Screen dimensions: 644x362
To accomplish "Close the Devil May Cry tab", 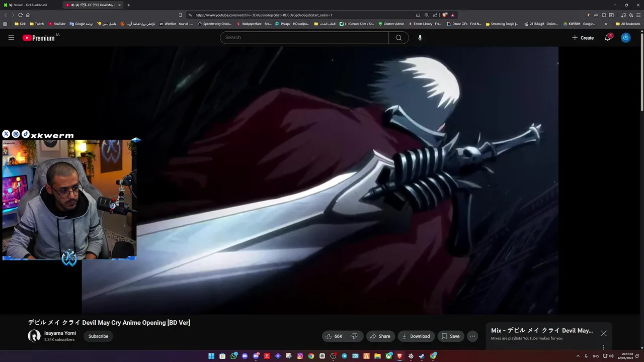I will 119,5.
